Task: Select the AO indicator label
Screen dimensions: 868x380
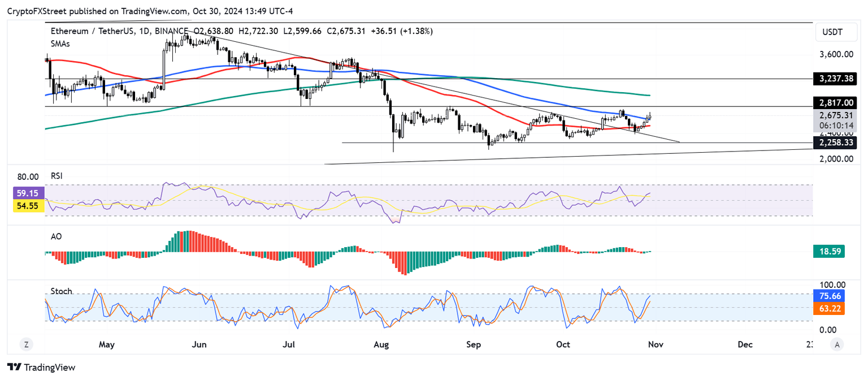Action: tap(55, 236)
